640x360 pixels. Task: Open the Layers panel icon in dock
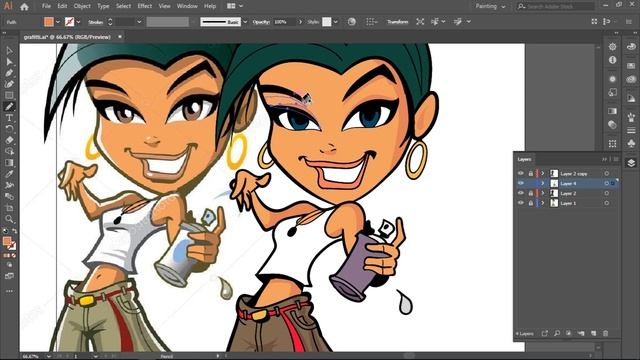tap(631, 163)
